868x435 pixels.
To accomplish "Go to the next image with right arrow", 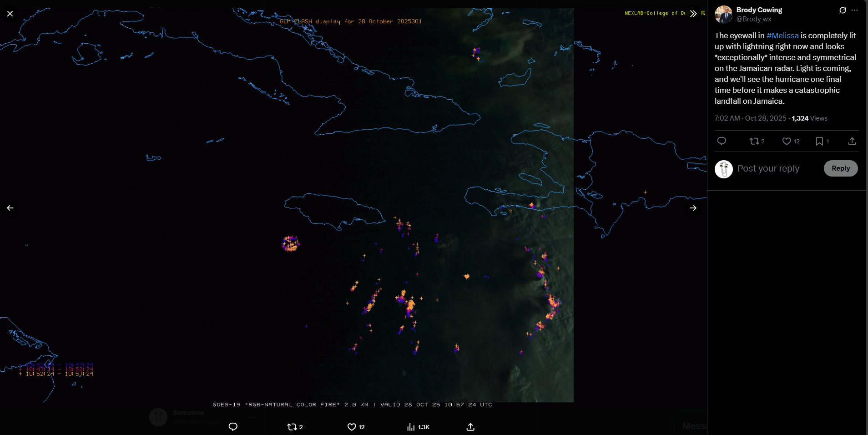I will point(693,208).
